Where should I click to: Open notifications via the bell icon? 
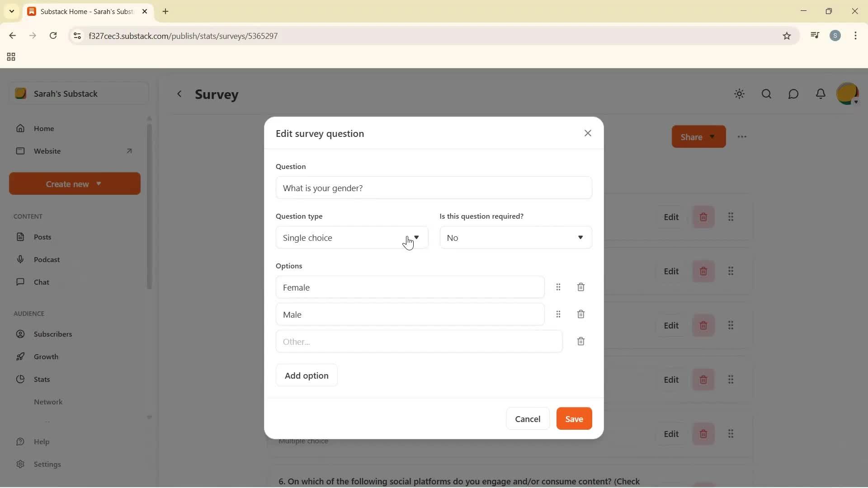coord(821,94)
